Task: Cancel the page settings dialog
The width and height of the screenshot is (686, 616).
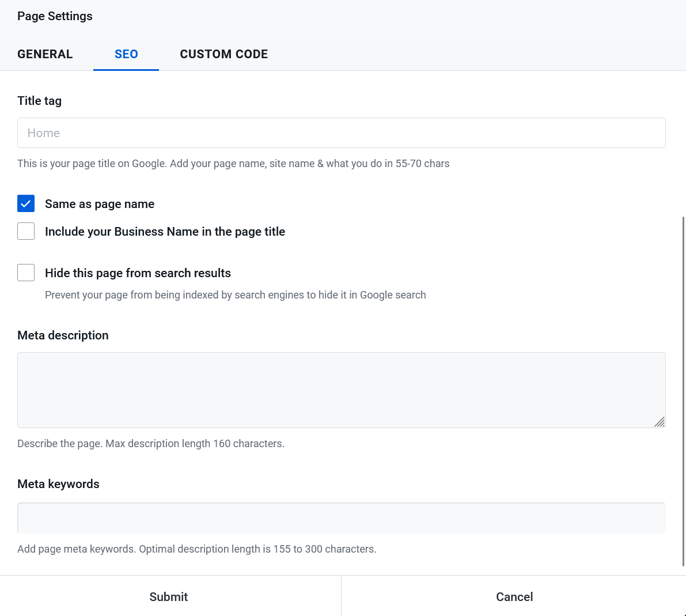Action: (x=514, y=596)
